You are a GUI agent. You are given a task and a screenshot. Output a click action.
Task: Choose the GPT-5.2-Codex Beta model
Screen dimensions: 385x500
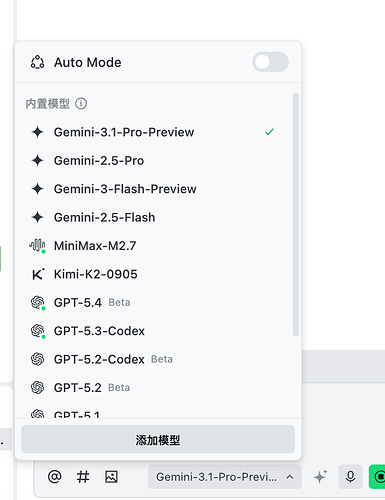[155, 359]
